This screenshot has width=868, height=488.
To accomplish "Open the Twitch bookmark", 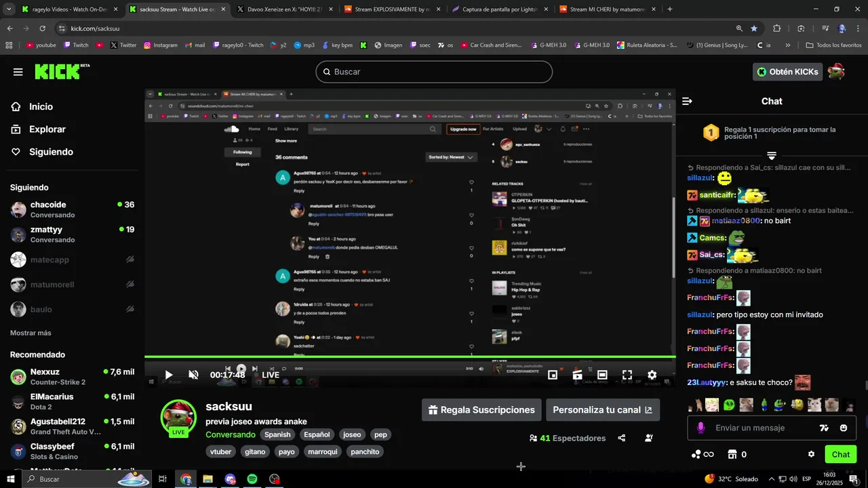I will click(75, 45).
